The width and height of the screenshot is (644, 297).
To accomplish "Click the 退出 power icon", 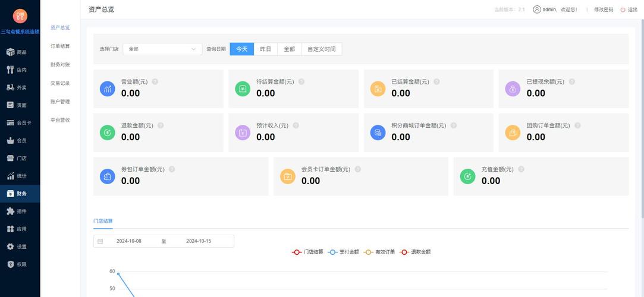I will [623, 10].
